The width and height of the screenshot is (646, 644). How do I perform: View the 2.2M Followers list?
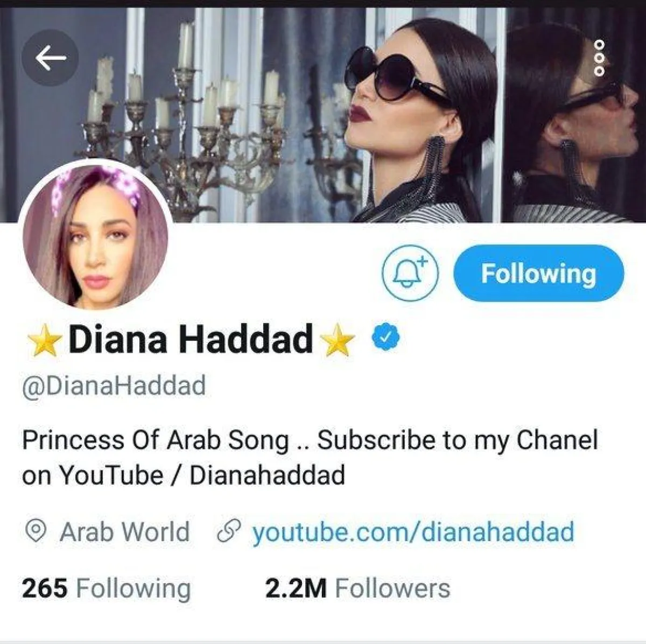pyautogui.click(x=357, y=588)
